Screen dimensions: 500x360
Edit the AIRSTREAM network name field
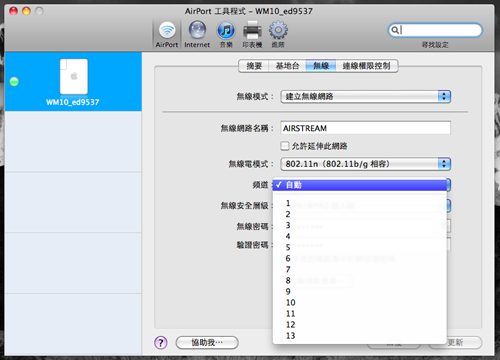point(366,128)
